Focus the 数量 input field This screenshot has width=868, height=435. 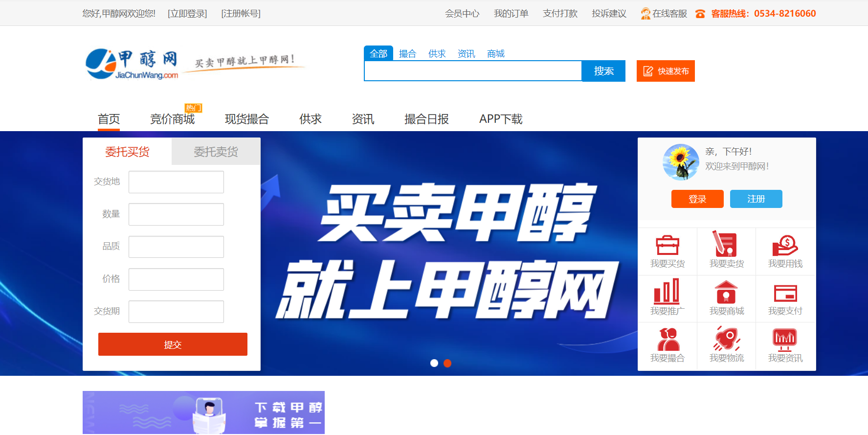pyautogui.click(x=176, y=214)
